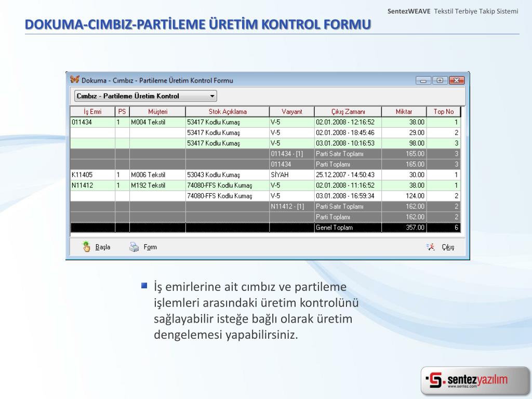Click quantity cell 30.00
Viewport: 532px width, 399px height.
click(x=404, y=175)
